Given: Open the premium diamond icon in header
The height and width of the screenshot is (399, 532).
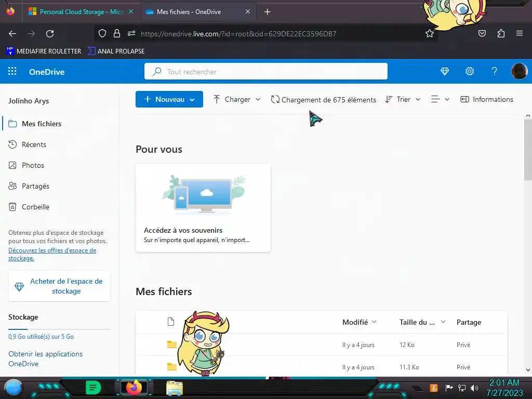Looking at the screenshot, I should (x=445, y=71).
